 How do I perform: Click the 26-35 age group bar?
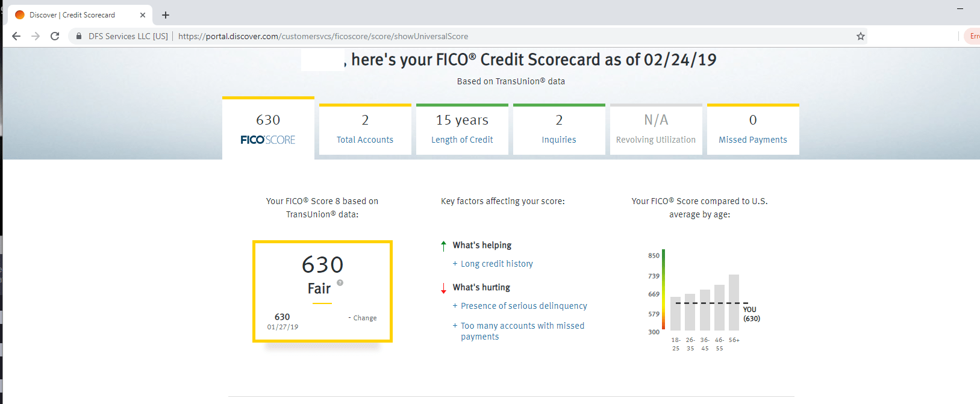690,312
